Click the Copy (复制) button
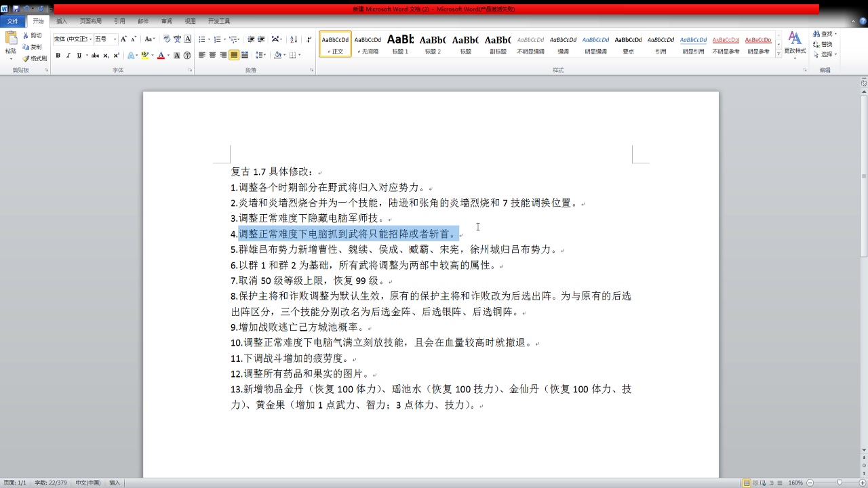The width and height of the screenshot is (868, 488). click(x=33, y=47)
